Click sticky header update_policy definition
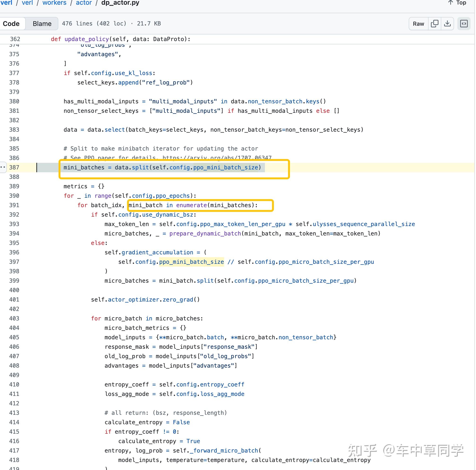This screenshot has width=476, height=470. pyautogui.click(x=121, y=39)
